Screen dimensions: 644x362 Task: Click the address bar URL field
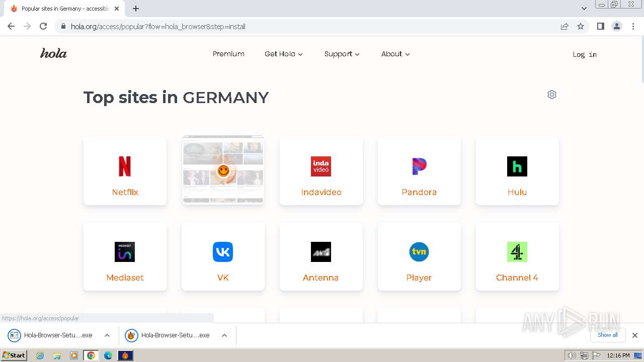click(312, 26)
